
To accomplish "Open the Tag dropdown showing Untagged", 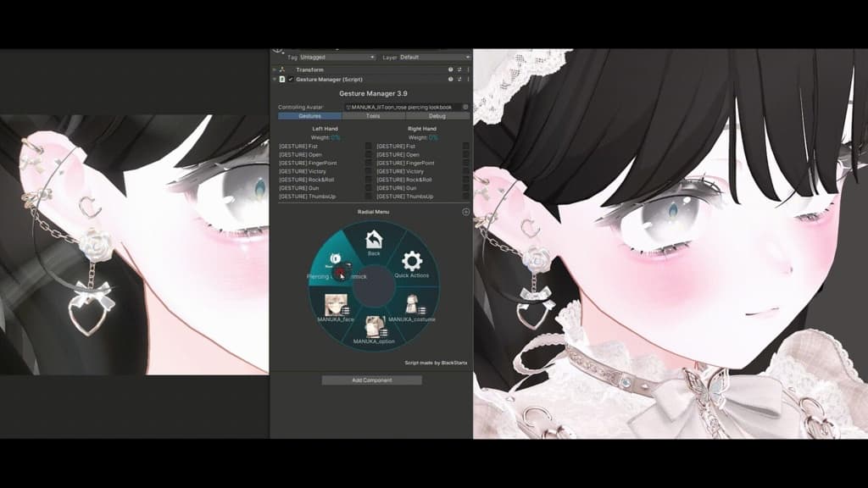I will [337, 57].
